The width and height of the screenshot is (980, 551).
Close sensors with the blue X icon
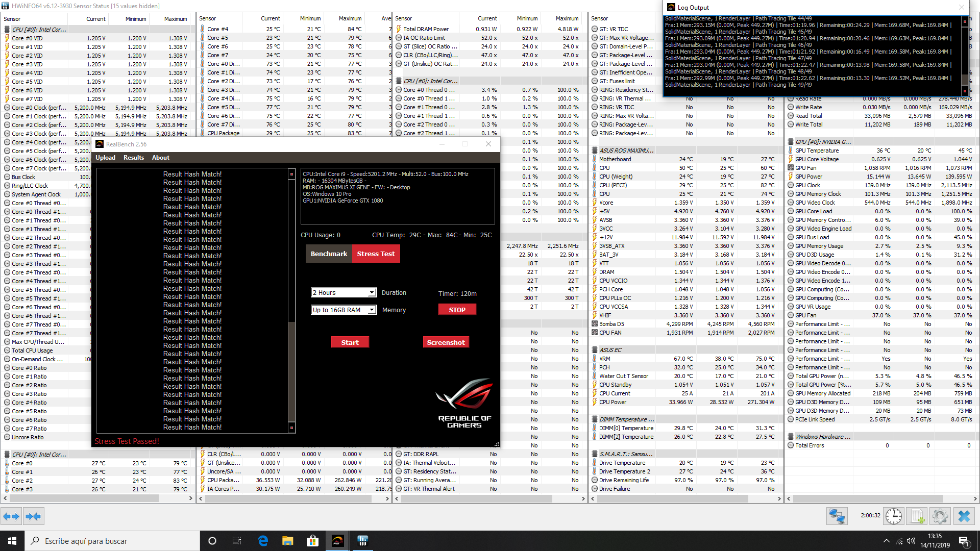pos(964,516)
